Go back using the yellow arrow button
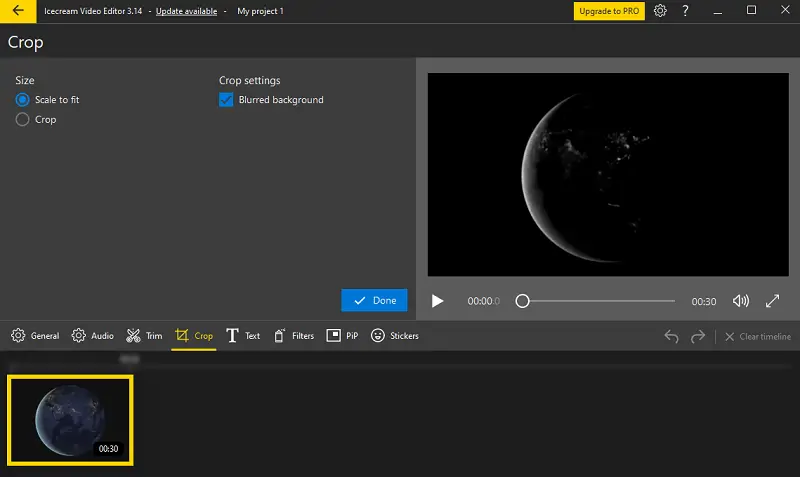The image size is (800, 477). pyautogui.click(x=18, y=11)
